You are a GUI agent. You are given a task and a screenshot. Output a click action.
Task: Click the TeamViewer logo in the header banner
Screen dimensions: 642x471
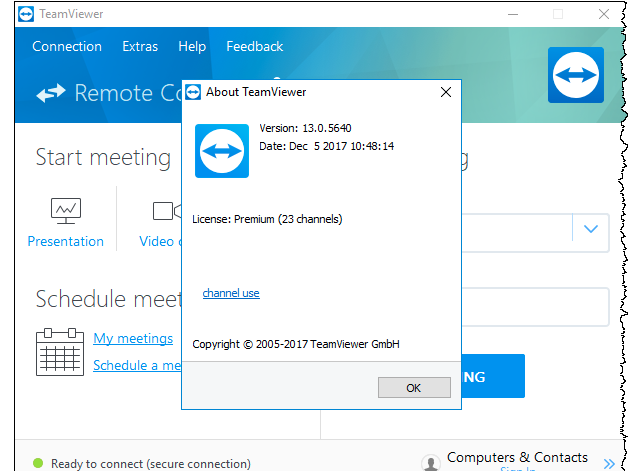point(576,75)
